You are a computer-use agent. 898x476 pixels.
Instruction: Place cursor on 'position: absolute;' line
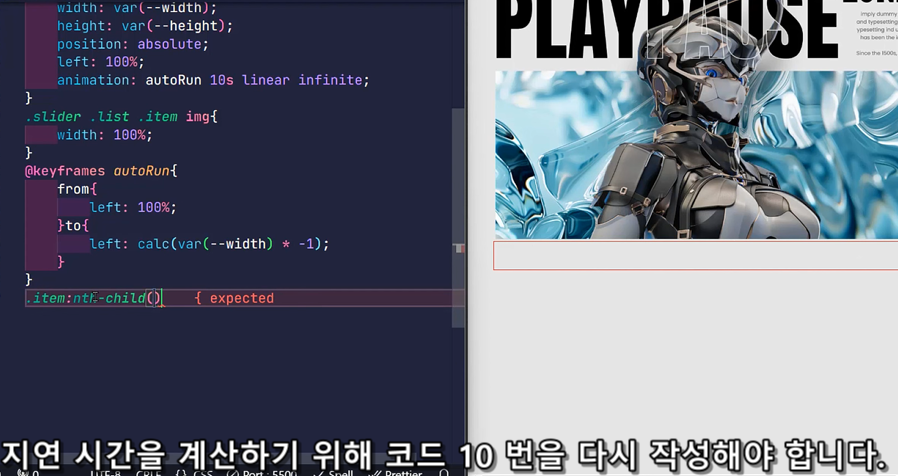click(x=132, y=44)
